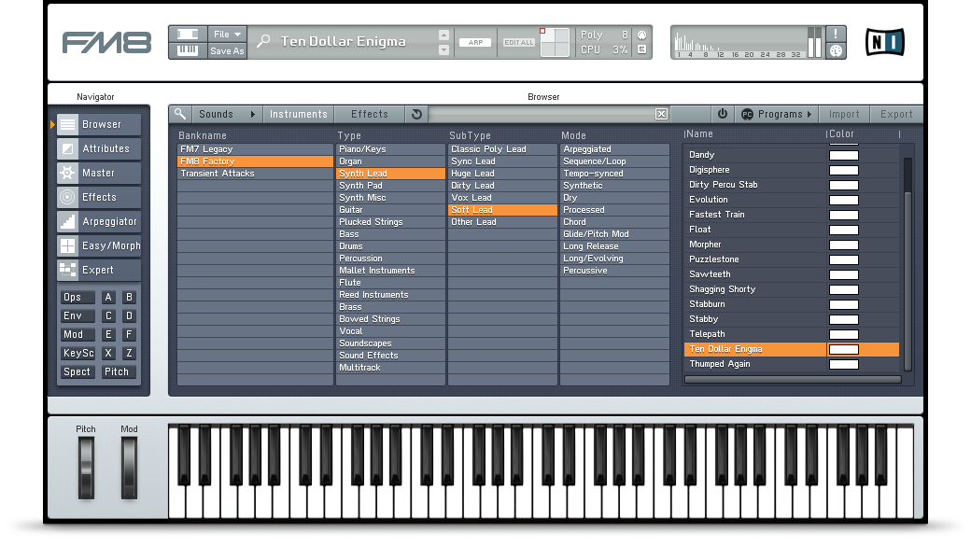
Task: Step to next preset with down arrow
Action: point(444,50)
